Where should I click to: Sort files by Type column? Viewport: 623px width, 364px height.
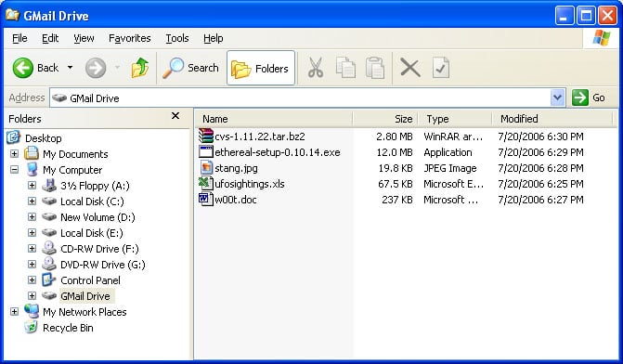pos(455,119)
